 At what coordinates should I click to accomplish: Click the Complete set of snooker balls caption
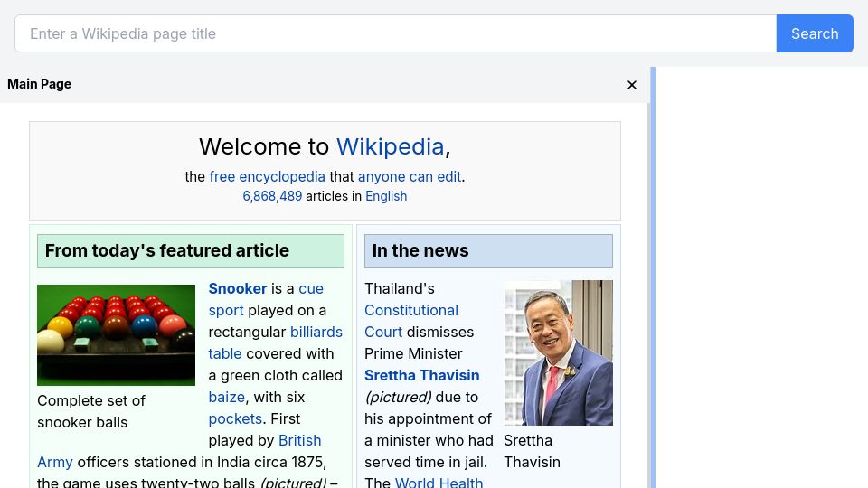point(91,412)
